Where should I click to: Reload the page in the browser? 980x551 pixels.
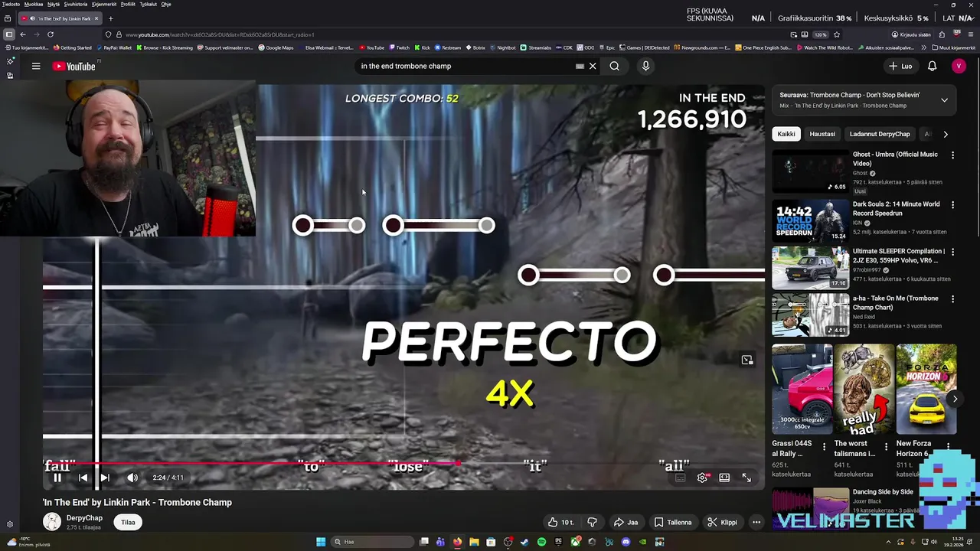coord(51,34)
